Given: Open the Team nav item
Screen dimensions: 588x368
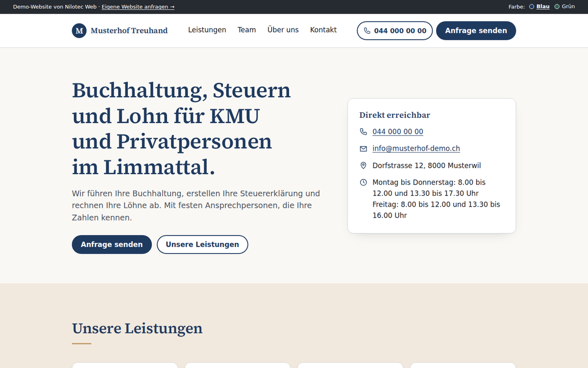Looking at the screenshot, I should [x=247, y=30].
